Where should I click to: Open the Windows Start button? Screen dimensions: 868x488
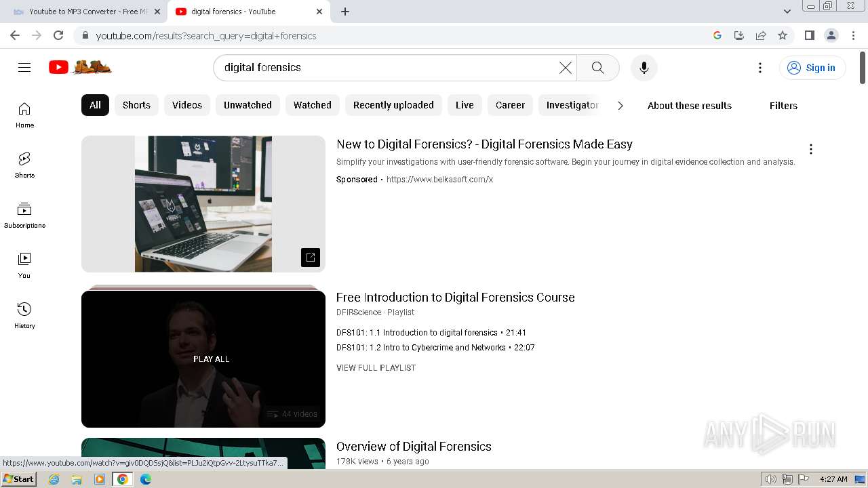coord(18,479)
